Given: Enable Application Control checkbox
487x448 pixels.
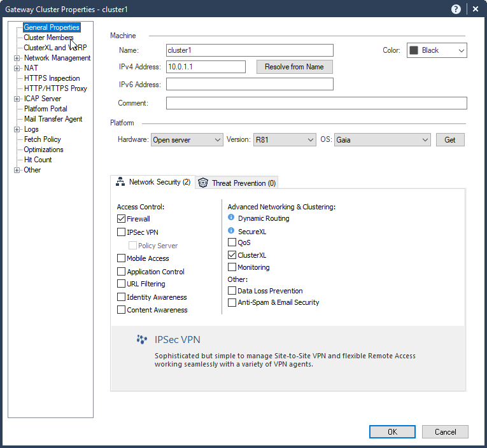Looking at the screenshot, I should 121,272.
